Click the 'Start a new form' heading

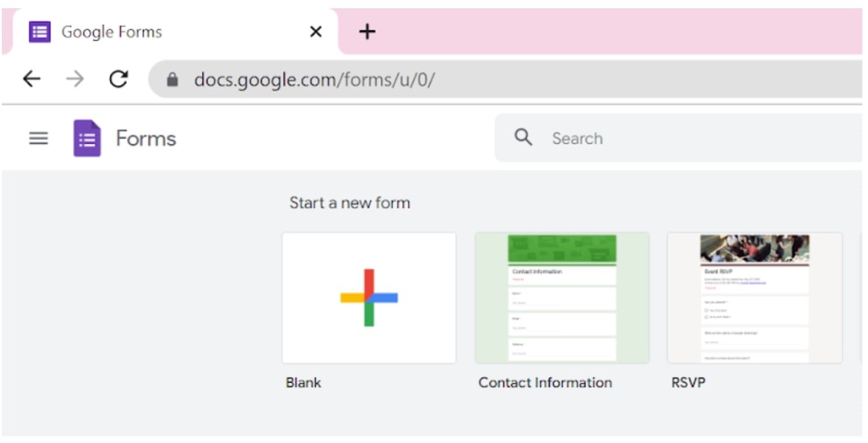pos(350,203)
